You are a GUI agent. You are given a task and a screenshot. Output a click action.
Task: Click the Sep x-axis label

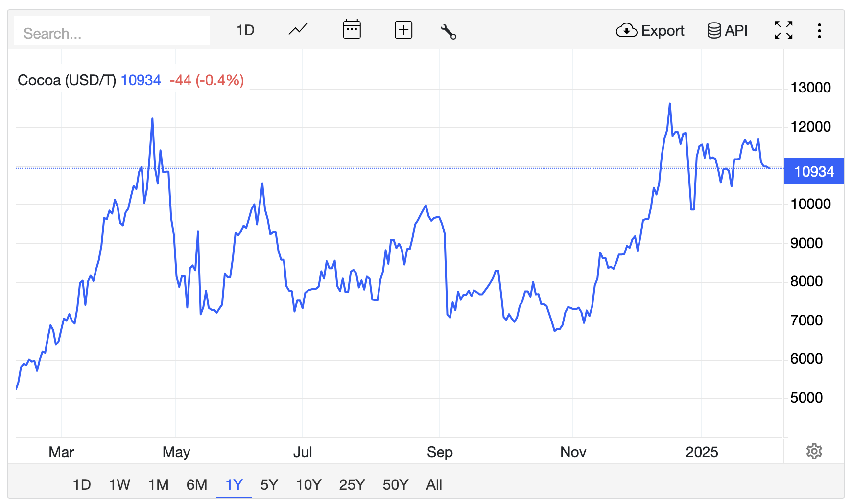[440, 452]
